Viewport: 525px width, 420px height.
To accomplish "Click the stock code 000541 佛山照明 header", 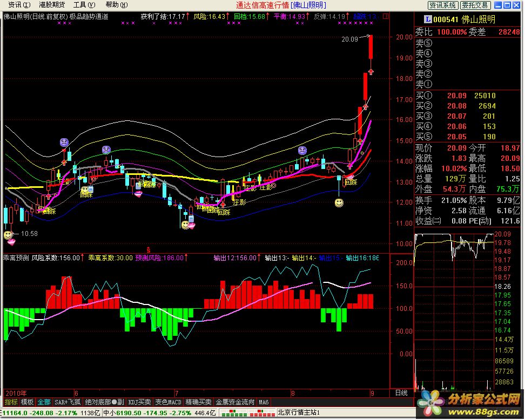I will 464,19.
